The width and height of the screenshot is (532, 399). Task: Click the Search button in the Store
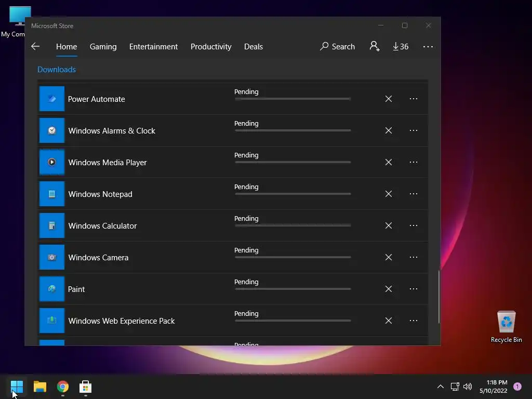pyautogui.click(x=337, y=46)
